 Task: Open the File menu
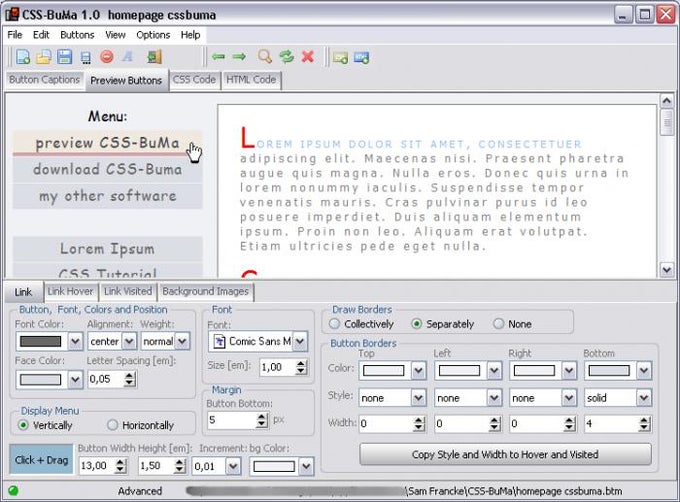[15, 35]
